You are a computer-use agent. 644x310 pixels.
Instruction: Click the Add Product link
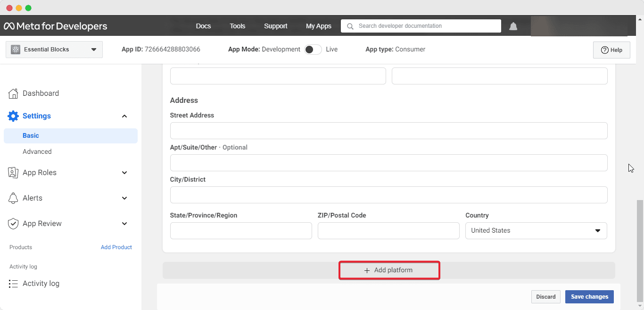116,247
